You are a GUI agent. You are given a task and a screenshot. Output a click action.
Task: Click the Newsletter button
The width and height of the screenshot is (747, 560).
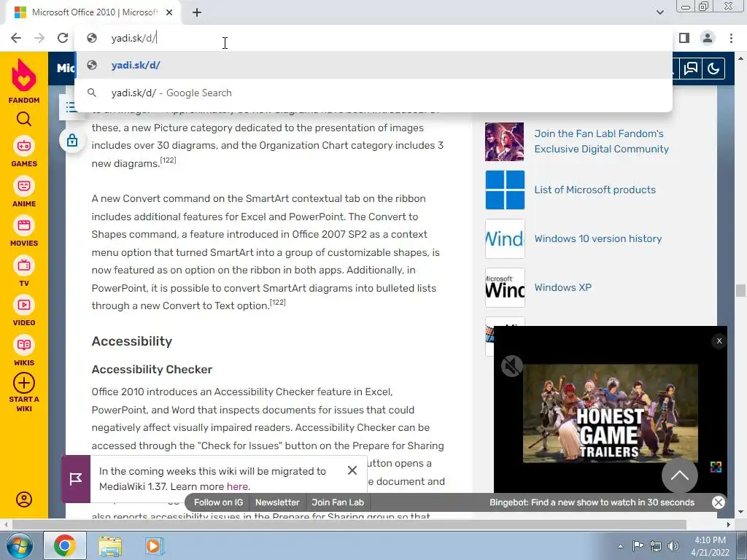tap(277, 502)
